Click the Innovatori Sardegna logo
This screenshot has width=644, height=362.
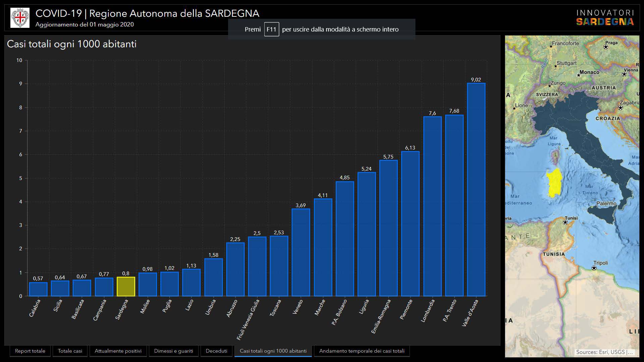tap(605, 18)
